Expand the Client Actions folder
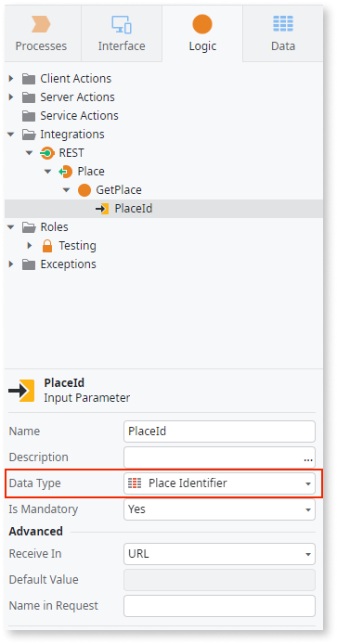 point(11,79)
